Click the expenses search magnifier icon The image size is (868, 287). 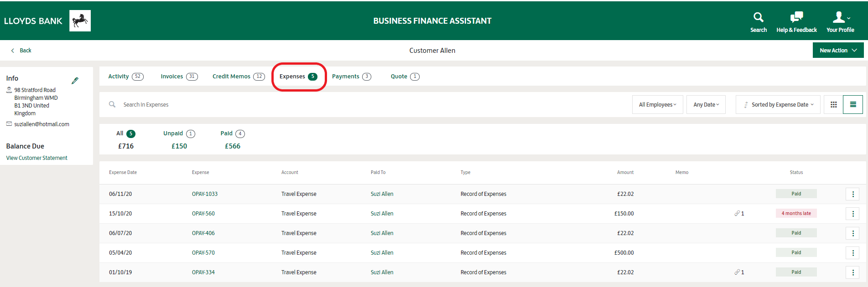click(x=112, y=104)
